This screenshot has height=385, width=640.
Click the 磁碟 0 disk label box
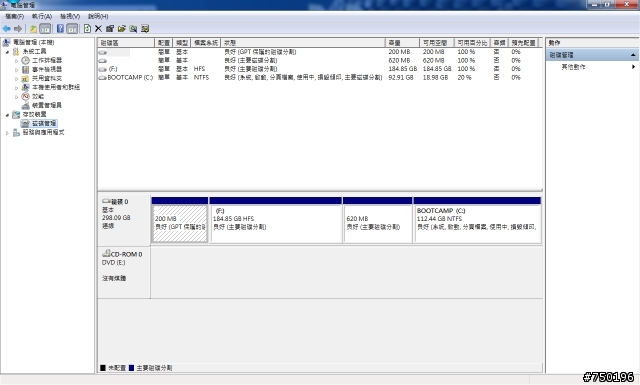click(124, 220)
